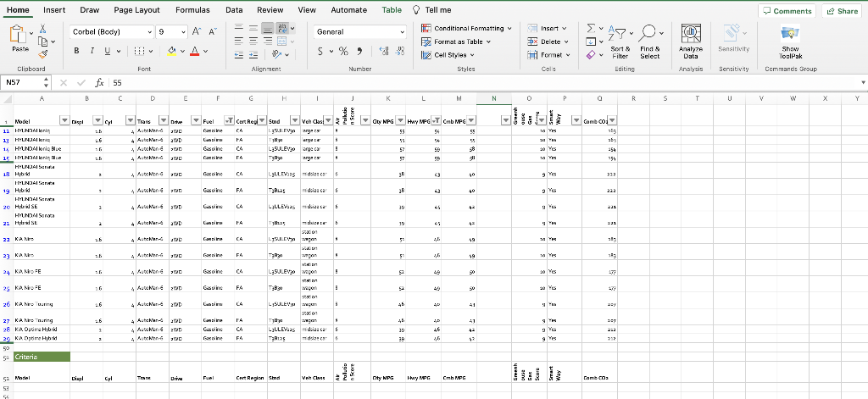Expand Format as Table menu
The image size is (868, 399).
point(488,42)
